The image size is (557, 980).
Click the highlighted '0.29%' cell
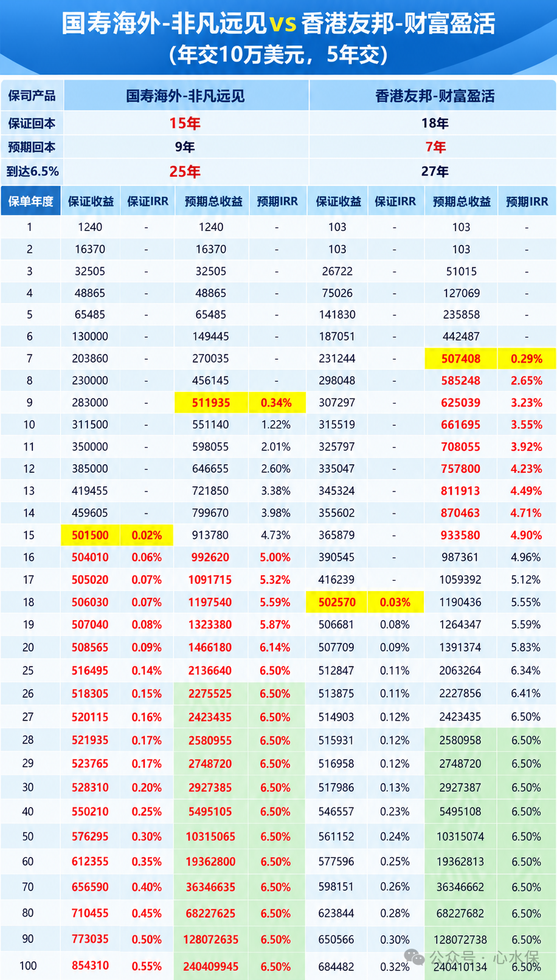tap(527, 358)
